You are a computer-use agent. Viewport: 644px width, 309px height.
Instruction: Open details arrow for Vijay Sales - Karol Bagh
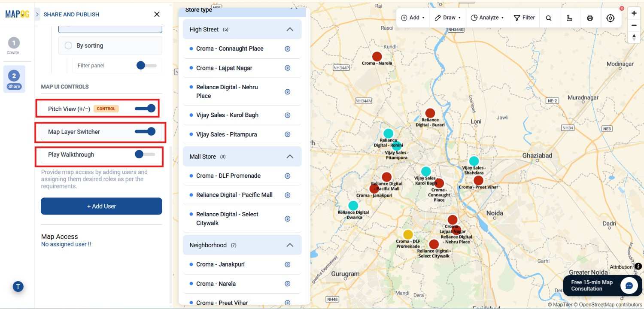pyautogui.click(x=288, y=115)
